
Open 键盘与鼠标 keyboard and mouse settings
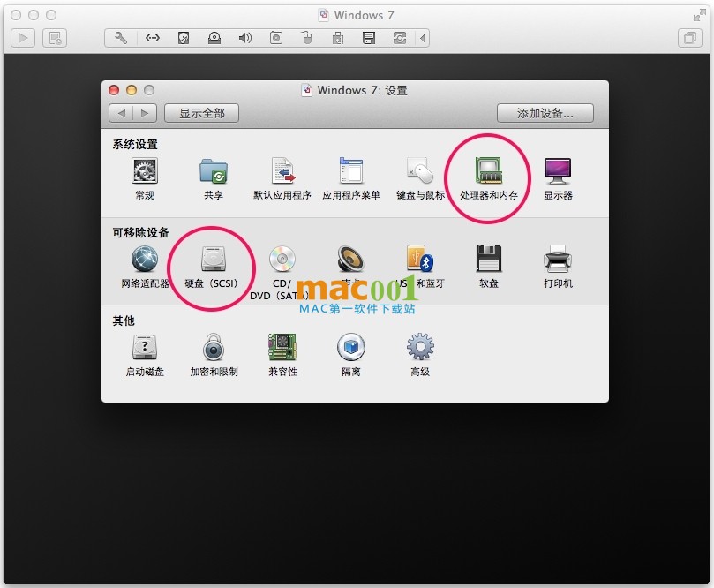420,179
